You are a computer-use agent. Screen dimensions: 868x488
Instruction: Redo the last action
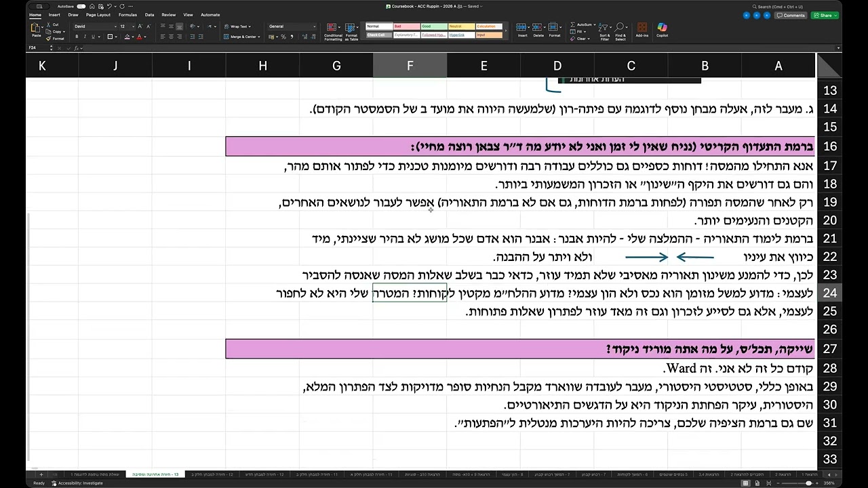pyautogui.click(x=121, y=6)
